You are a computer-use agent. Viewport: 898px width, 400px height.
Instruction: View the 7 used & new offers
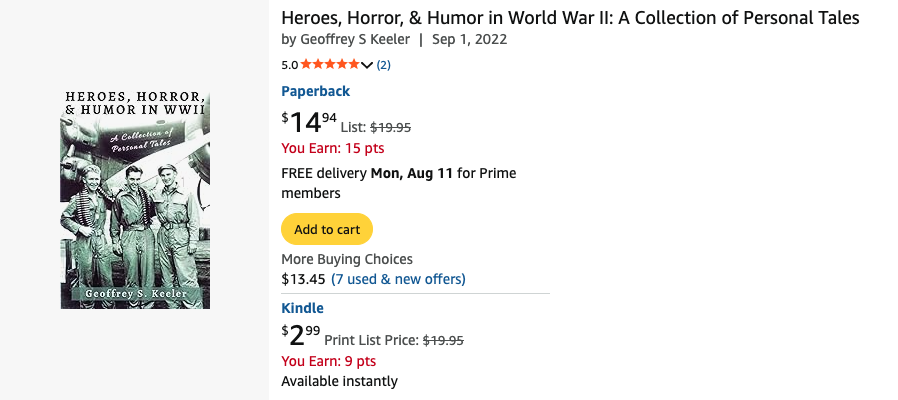[x=398, y=279]
